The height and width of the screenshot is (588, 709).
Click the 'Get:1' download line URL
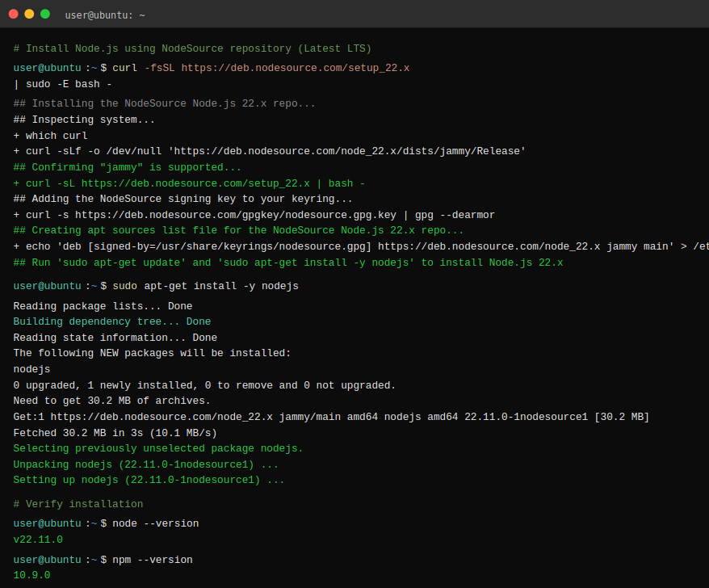click(x=162, y=417)
